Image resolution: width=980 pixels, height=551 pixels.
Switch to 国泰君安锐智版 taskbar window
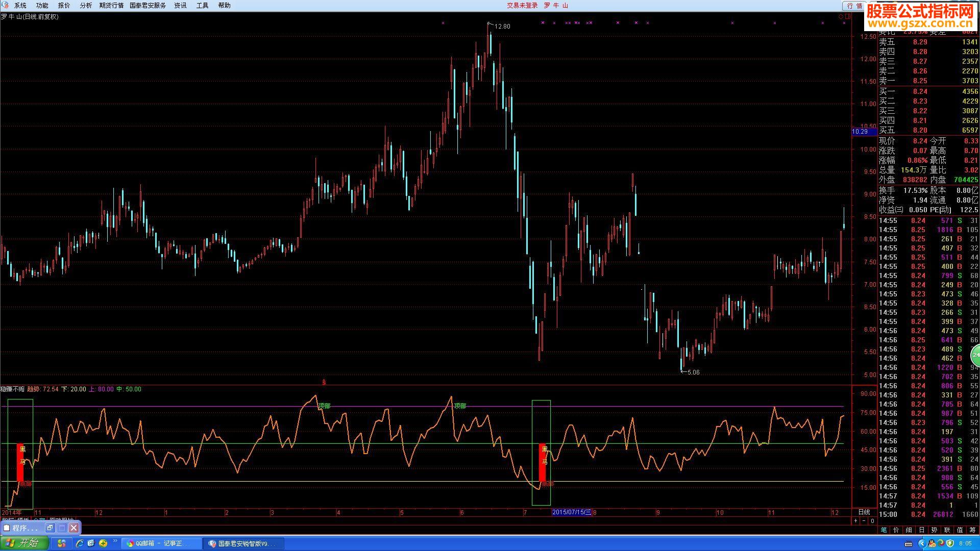click(x=243, y=544)
